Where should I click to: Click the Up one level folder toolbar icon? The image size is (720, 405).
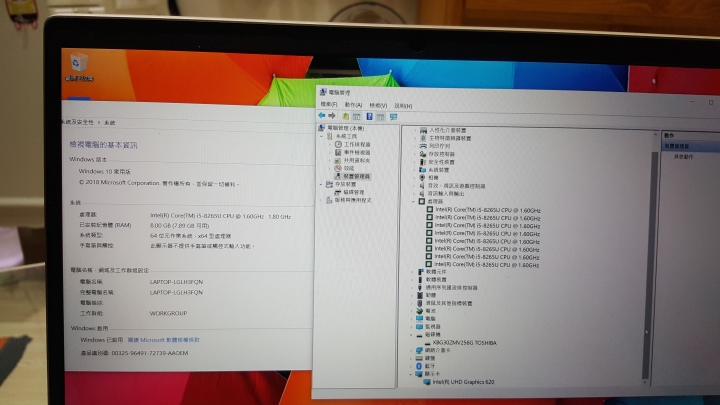point(345,116)
